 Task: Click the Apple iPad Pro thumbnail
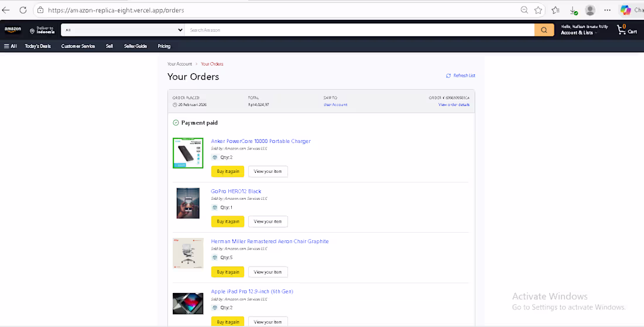point(188,304)
